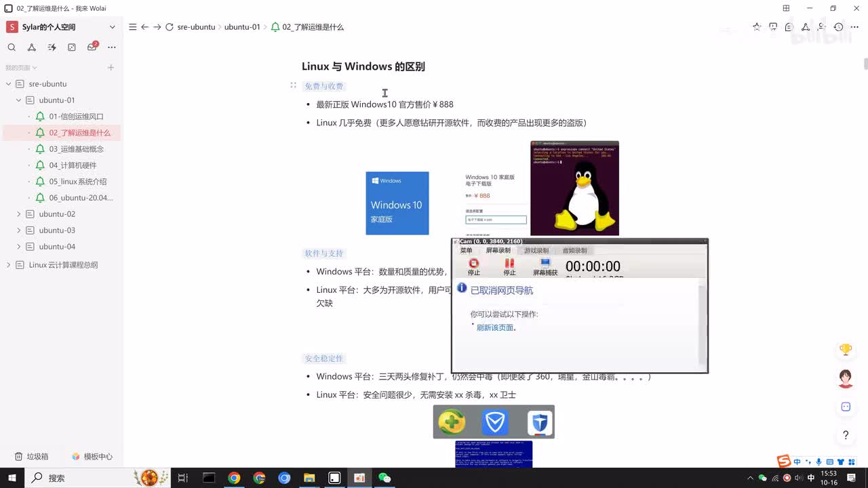868x488 pixels.
Task: Click the blue square widget icon on right
Action: tap(846, 407)
